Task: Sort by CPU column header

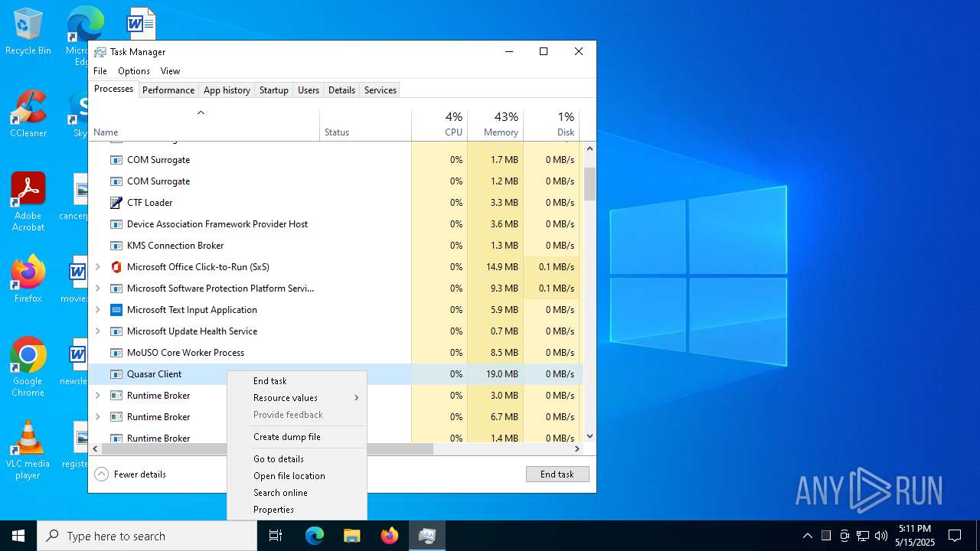Action: coord(439,126)
